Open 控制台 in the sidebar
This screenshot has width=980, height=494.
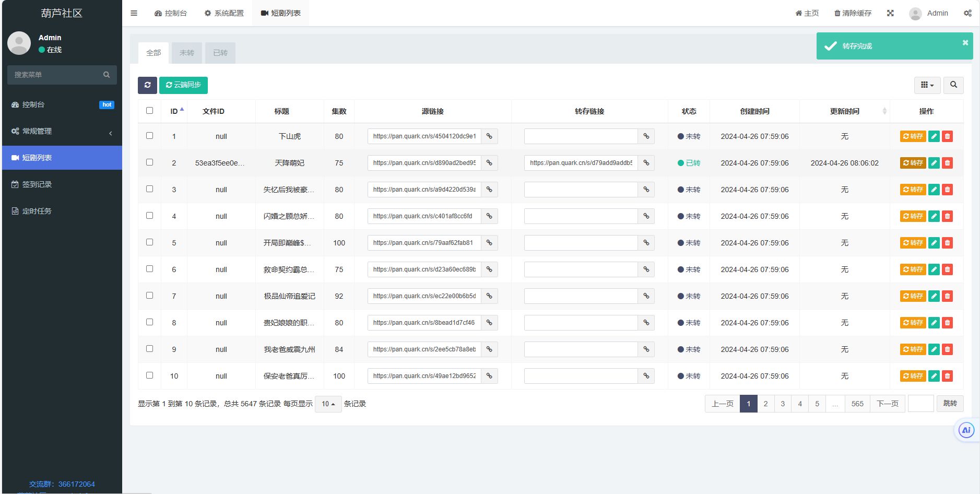pyautogui.click(x=62, y=104)
